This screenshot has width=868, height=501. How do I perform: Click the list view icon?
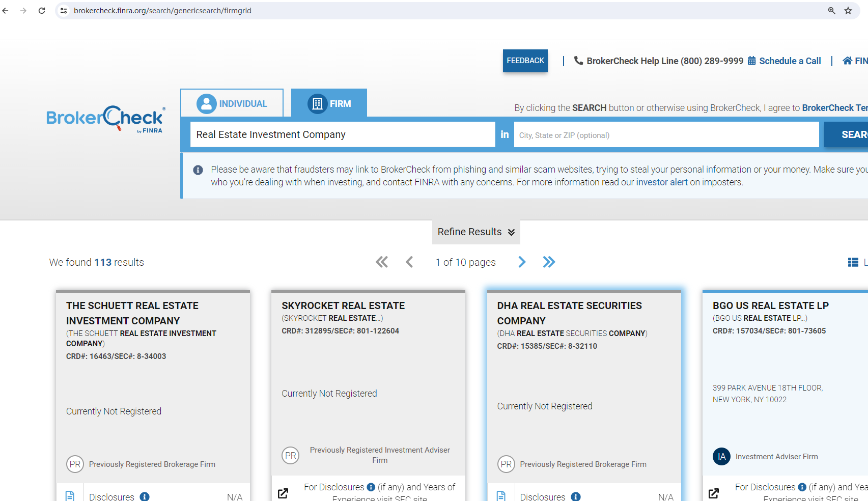(x=853, y=262)
